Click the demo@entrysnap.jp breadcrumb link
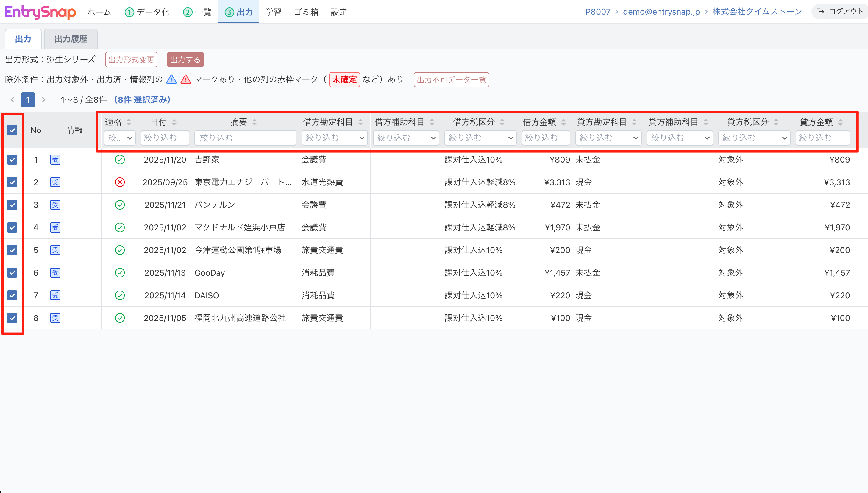This screenshot has height=493, width=868. [661, 12]
